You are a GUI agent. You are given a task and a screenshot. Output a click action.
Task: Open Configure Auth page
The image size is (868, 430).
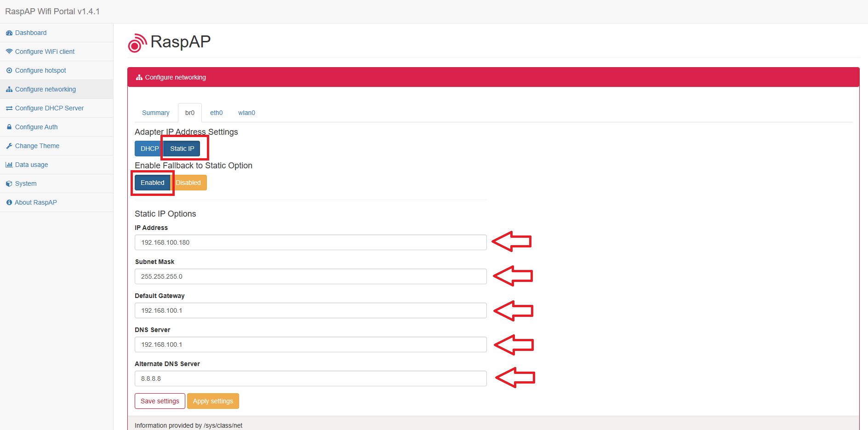(x=36, y=127)
